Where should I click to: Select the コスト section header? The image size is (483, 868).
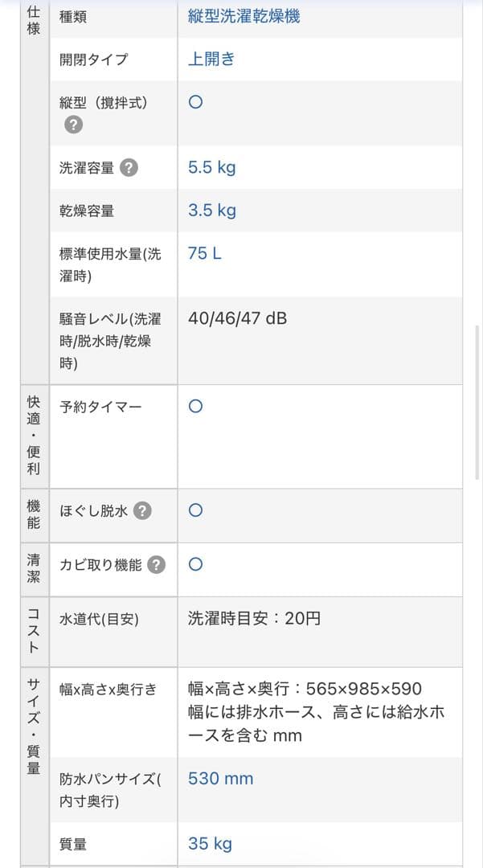click(x=33, y=631)
